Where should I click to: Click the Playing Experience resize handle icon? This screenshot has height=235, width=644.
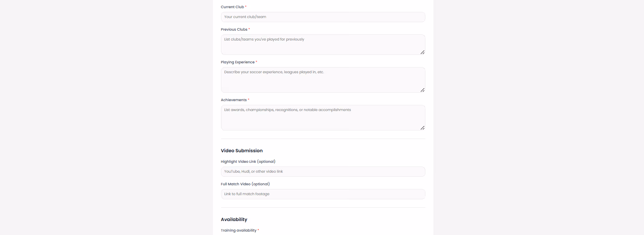tap(422, 90)
